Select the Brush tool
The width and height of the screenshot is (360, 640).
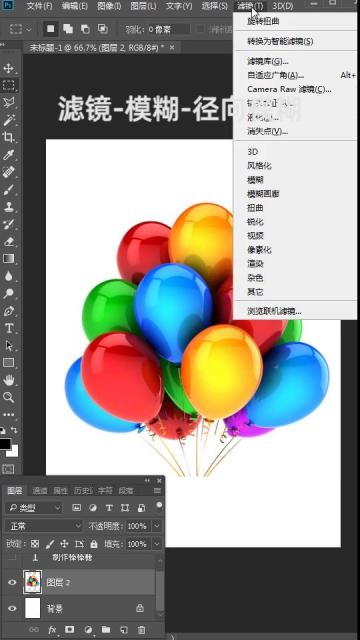[9, 189]
